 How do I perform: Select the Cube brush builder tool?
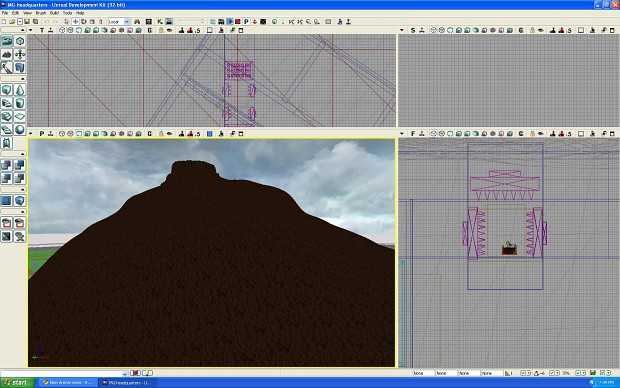coord(7,90)
